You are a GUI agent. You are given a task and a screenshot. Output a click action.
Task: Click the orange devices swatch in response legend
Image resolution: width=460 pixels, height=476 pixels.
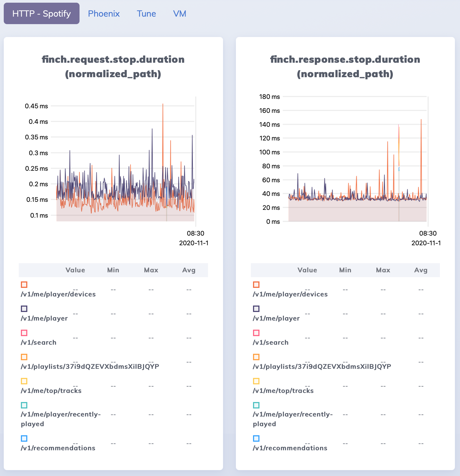click(x=256, y=284)
